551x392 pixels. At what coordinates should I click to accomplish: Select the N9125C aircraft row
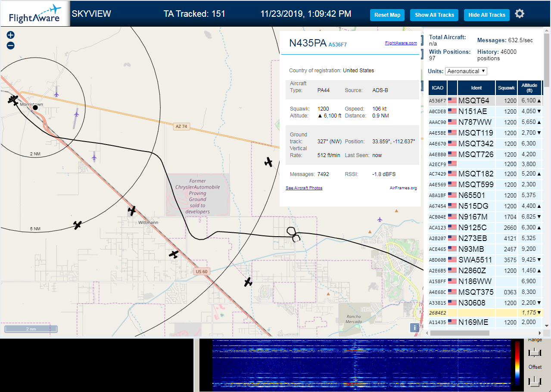point(485,228)
